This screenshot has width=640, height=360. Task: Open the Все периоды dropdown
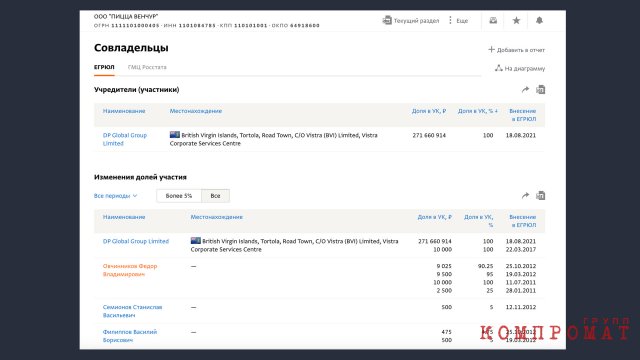click(x=116, y=196)
